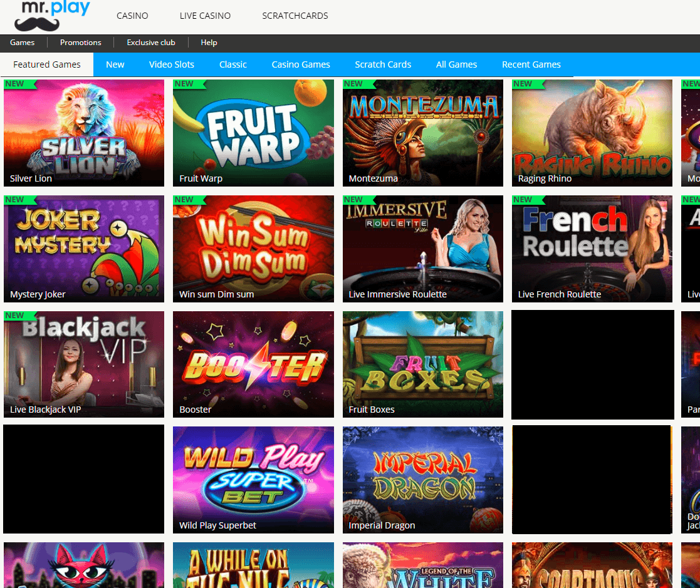Open the LIVE CASINO section

[205, 16]
